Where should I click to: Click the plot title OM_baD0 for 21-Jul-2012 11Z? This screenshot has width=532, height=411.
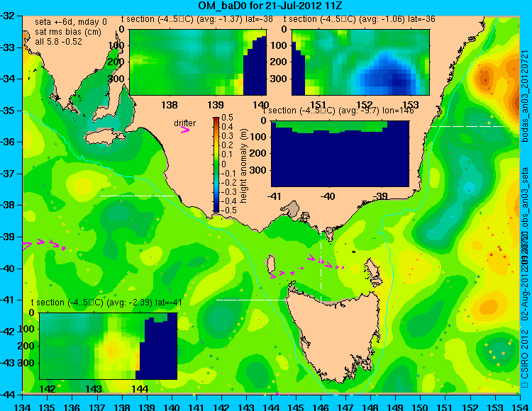tap(270, 6)
